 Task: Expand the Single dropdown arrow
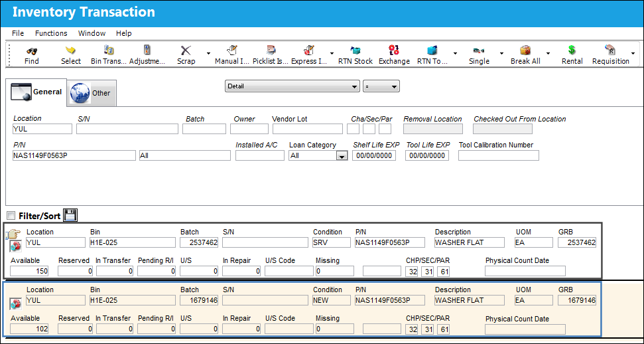tap(501, 54)
